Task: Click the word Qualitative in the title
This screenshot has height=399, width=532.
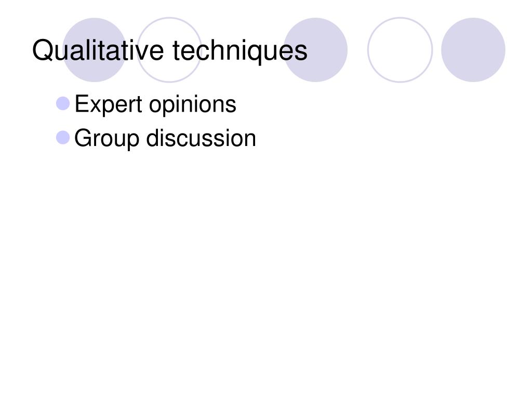Action: (x=98, y=50)
